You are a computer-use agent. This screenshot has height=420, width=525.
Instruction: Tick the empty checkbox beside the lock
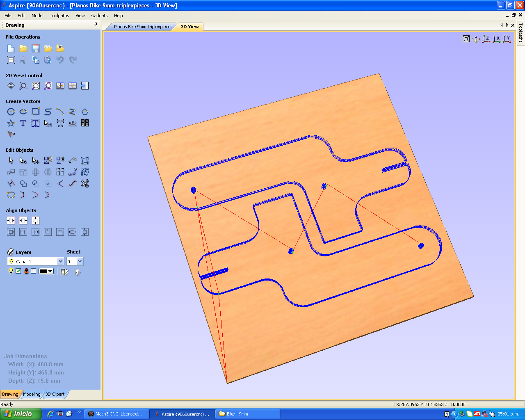tap(34, 271)
